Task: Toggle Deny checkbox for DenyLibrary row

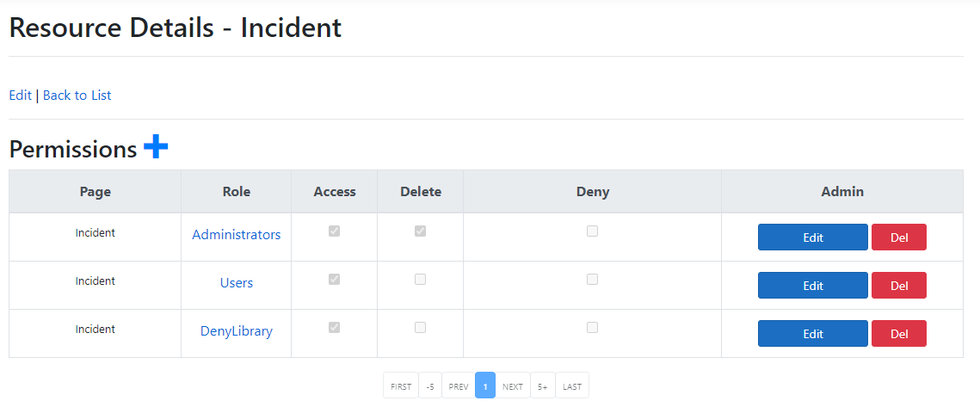Action: [592, 328]
